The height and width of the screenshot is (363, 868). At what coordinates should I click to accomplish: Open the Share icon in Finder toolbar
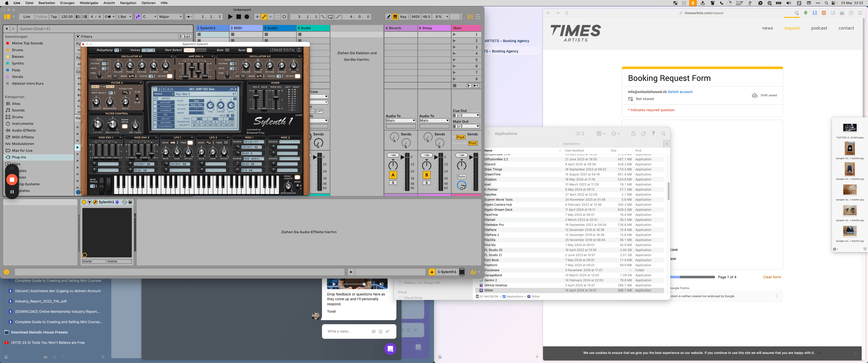pyautogui.click(x=633, y=134)
